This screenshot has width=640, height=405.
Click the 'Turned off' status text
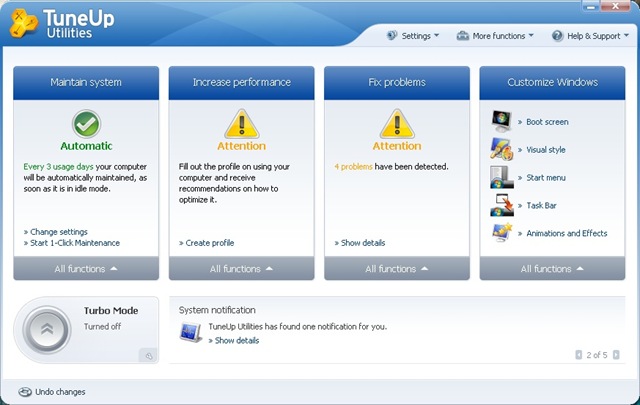102,327
